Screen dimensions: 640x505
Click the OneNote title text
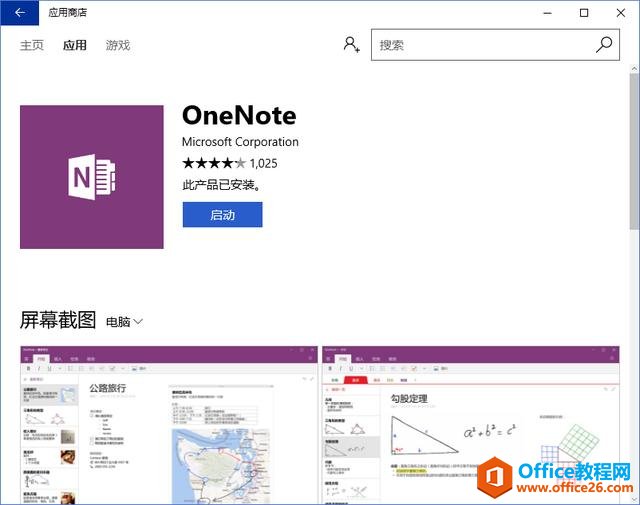pos(239,116)
